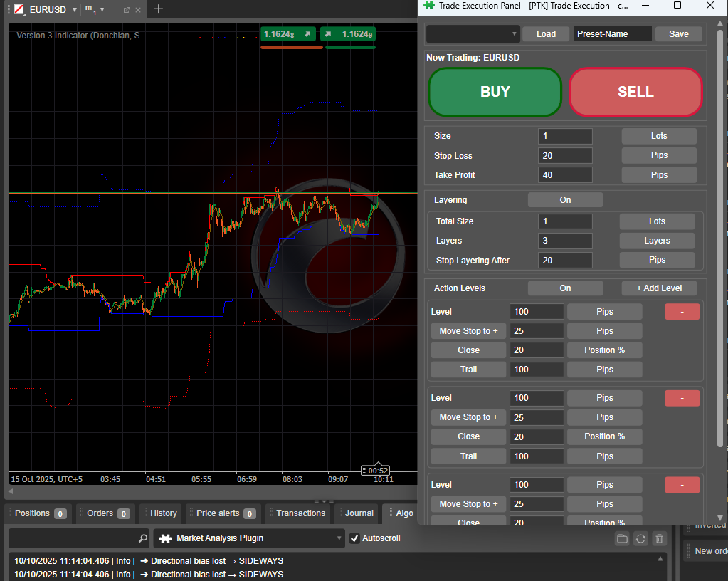
Task: Open the m1 timeframe dropdown
Action: point(102,10)
